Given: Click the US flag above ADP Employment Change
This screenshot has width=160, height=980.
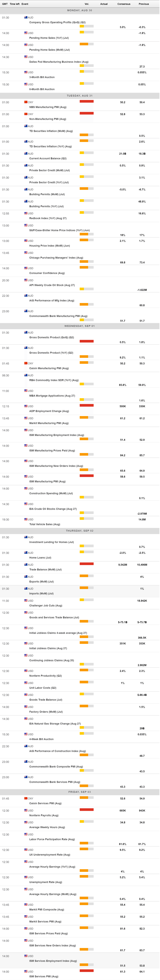Looking at the screenshot, I should point(26,406).
